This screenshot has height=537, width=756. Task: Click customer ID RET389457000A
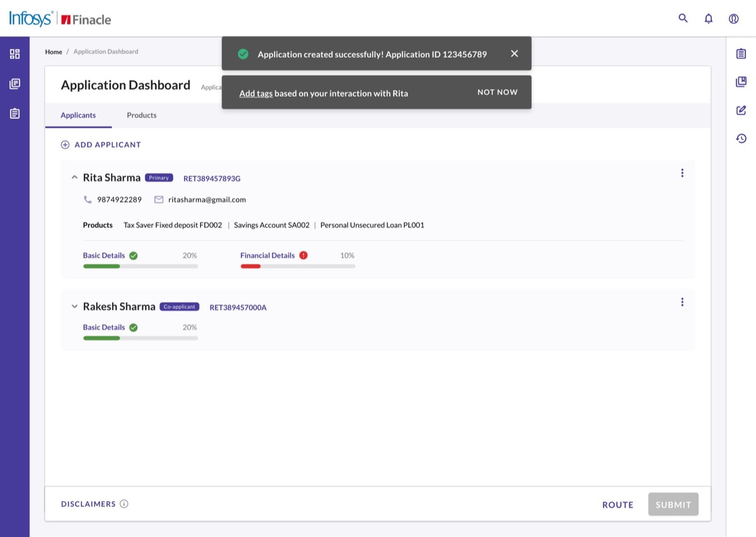[238, 308]
